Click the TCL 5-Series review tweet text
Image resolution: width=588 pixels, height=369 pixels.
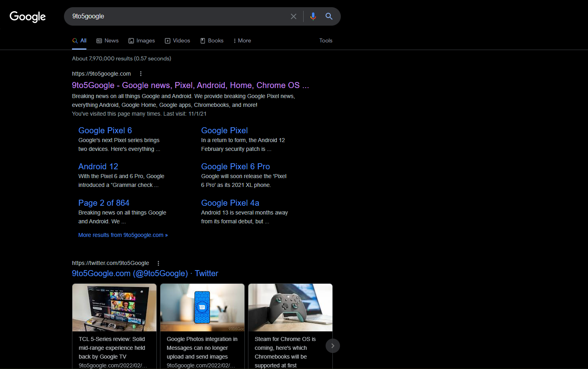click(112, 348)
